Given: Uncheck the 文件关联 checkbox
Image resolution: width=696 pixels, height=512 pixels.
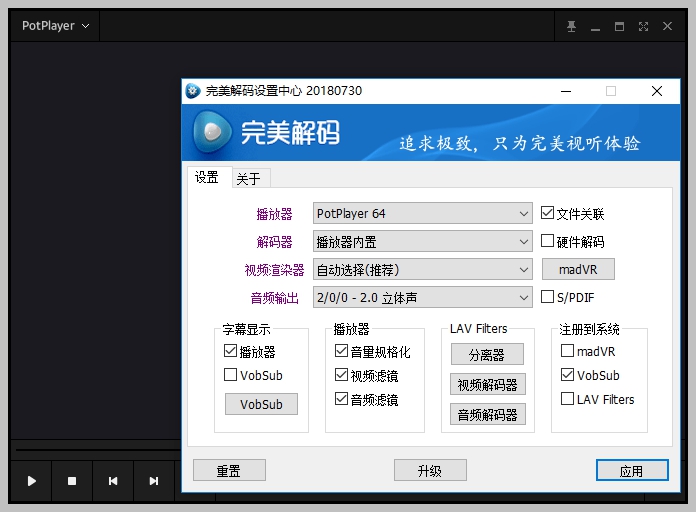Looking at the screenshot, I should [547, 213].
